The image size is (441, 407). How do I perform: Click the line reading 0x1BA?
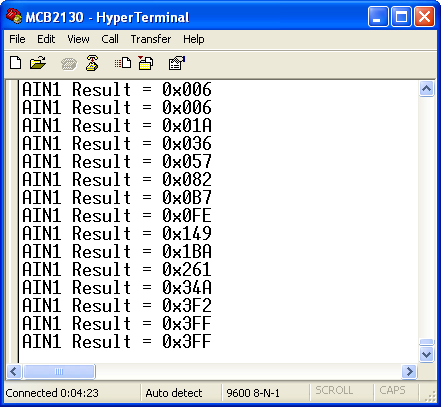pos(117,252)
